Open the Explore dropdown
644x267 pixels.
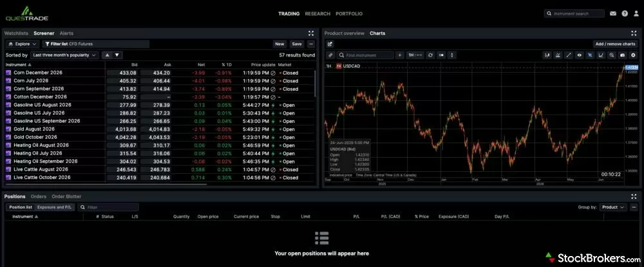[x=22, y=44]
